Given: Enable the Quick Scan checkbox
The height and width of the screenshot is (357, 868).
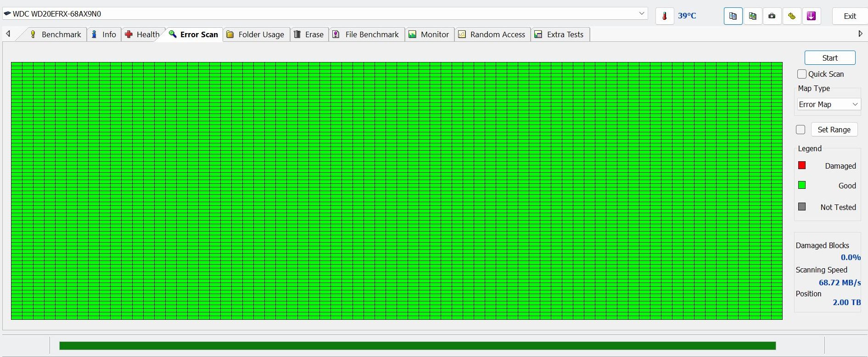Looking at the screenshot, I should [802, 74].
